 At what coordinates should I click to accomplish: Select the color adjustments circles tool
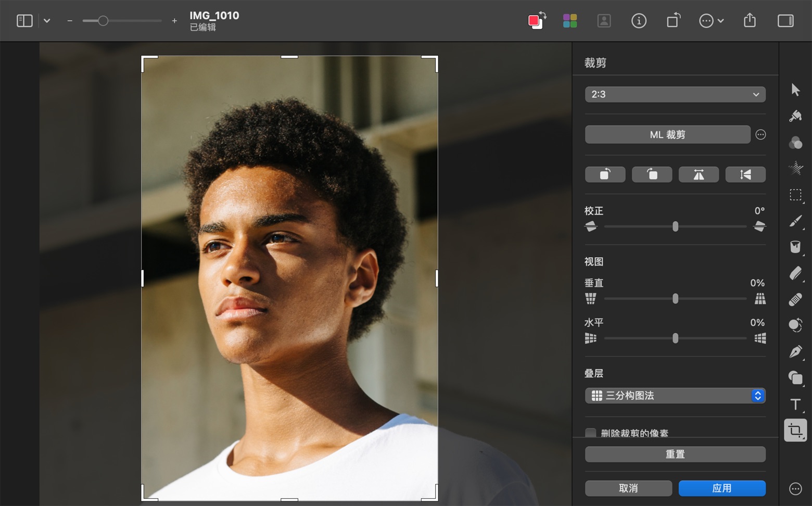pyautogui.click(x=795, y=142)
